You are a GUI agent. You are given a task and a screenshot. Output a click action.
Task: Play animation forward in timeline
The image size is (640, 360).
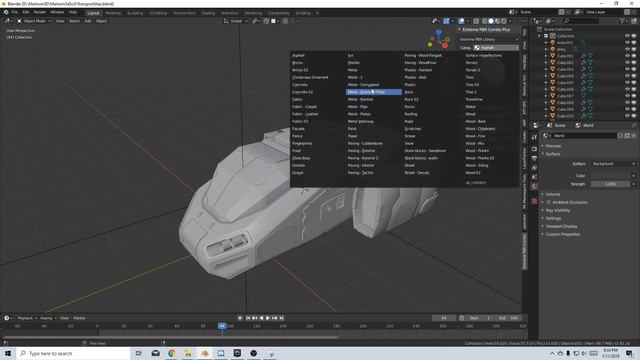[x=268, y=318]
